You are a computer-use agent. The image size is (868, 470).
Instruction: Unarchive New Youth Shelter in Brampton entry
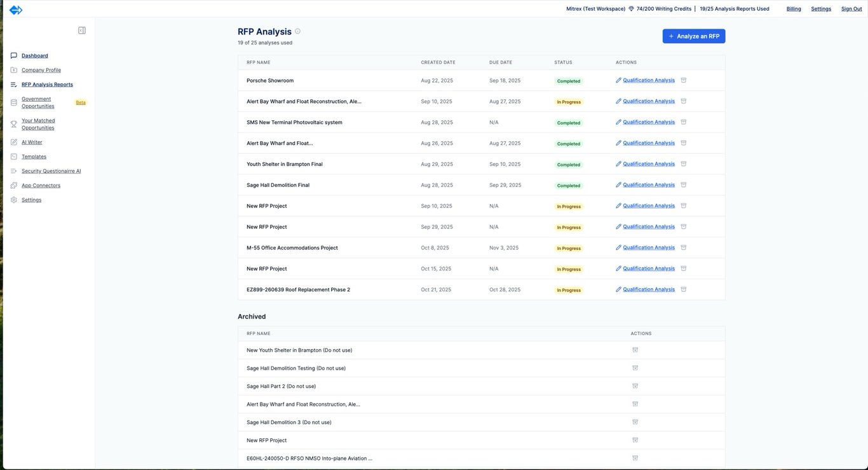point(635,350)
